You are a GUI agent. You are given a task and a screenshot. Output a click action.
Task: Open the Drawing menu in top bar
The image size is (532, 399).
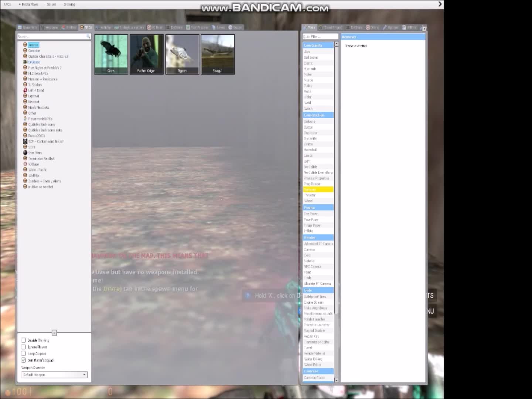[x=69, y=4]
